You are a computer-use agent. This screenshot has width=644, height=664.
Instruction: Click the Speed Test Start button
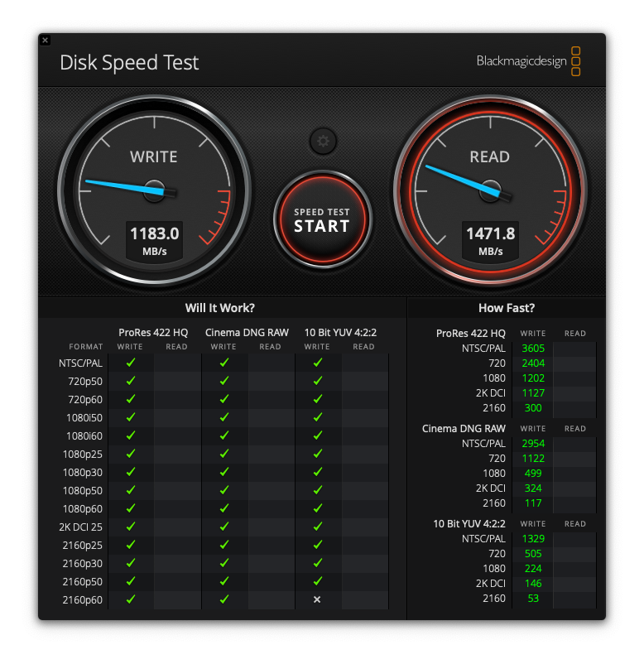323,219
